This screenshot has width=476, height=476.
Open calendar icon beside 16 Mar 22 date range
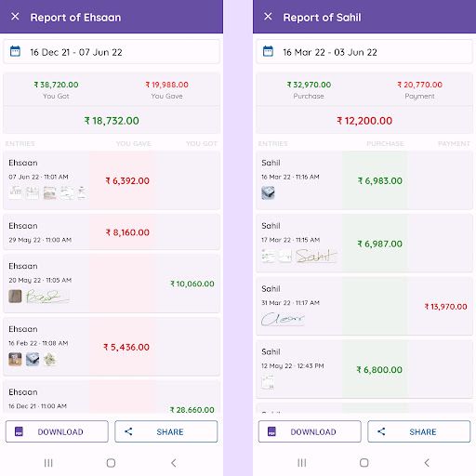click(x=268, y=51)
